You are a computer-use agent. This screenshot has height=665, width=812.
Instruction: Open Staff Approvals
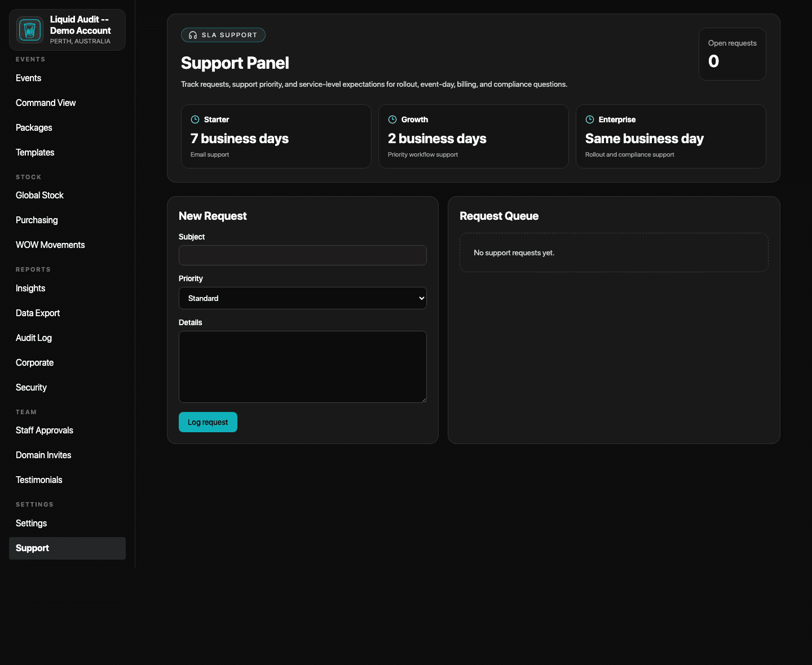tap(67, 431)
